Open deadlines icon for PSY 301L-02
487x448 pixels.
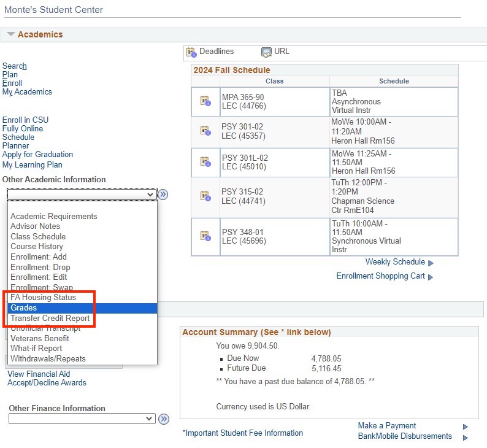coord(205,162)
